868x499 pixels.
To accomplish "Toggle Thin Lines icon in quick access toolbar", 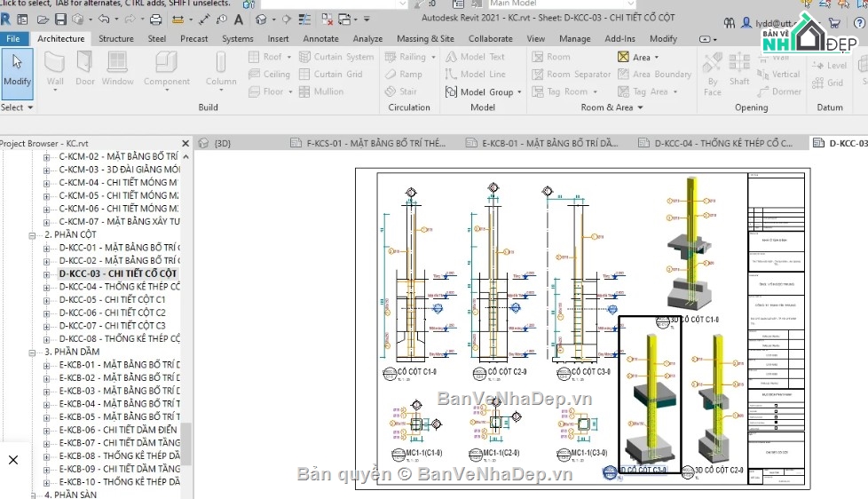I will tap(304, 20).
